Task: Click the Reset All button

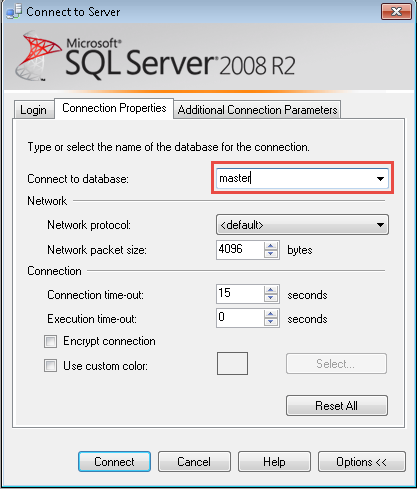Action: [x=337, y=406]
